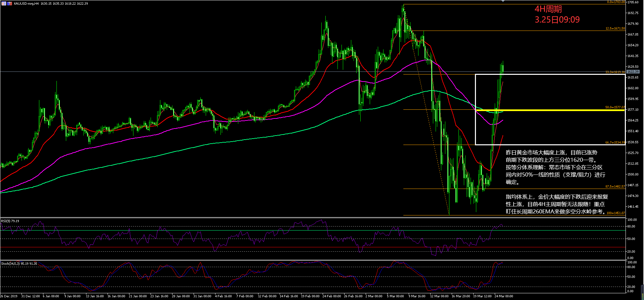The image size is (644, 300).
Task: Click the RSI 80.00 scale level
Action: point(631,227)
